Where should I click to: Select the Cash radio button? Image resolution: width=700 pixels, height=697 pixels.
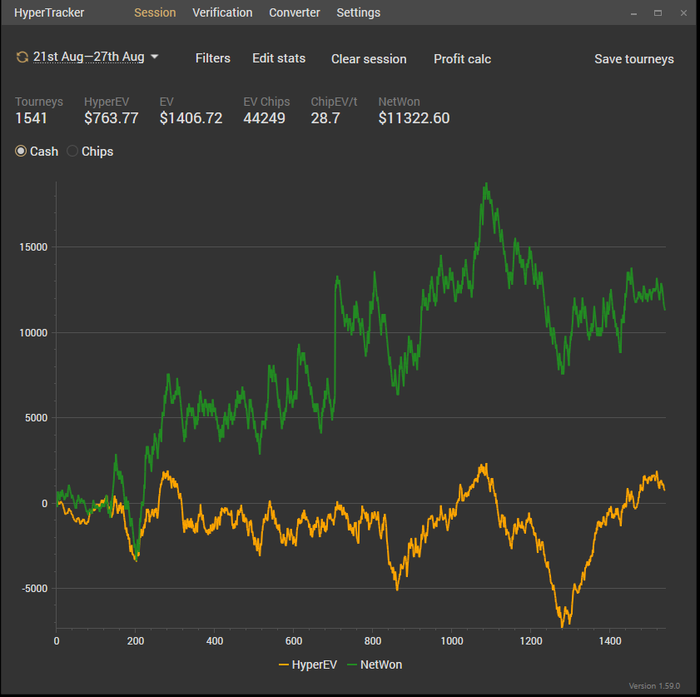click(21, 152)
